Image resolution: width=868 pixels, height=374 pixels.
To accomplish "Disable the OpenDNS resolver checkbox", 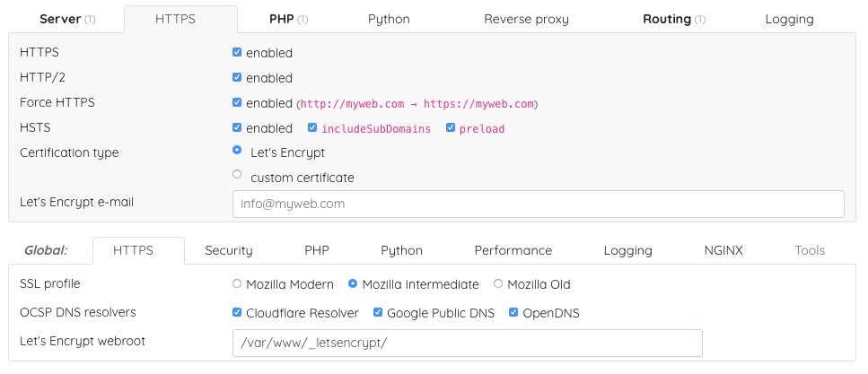I will pos(514,313).
